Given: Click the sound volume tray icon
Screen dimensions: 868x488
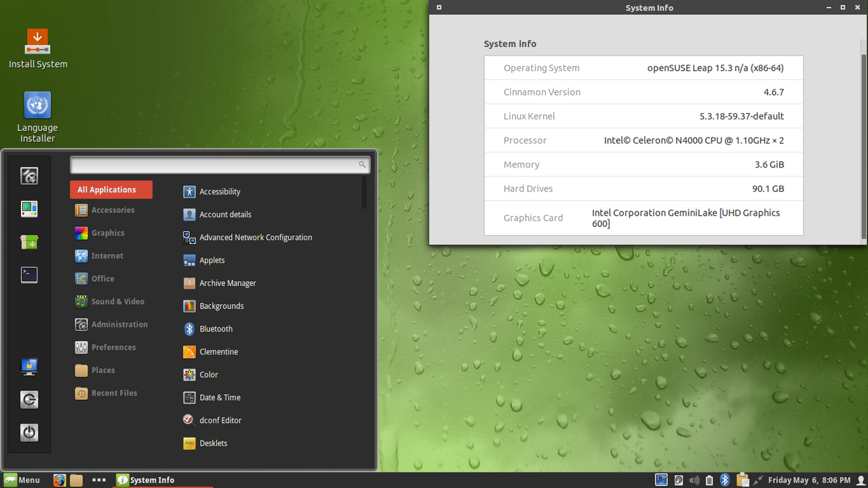Looking at the screenshot, I should (x=694, y=480).
